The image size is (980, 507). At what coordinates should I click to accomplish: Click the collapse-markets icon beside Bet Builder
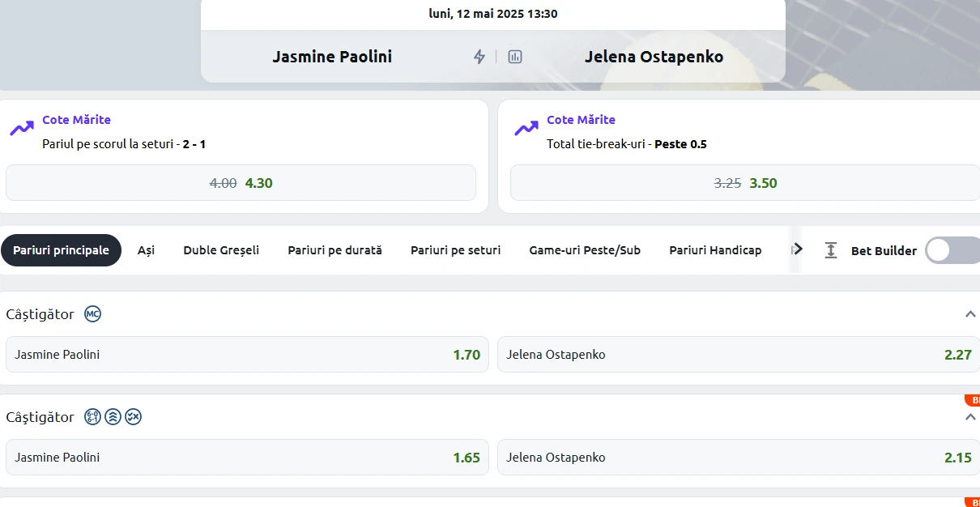(830, 250)
